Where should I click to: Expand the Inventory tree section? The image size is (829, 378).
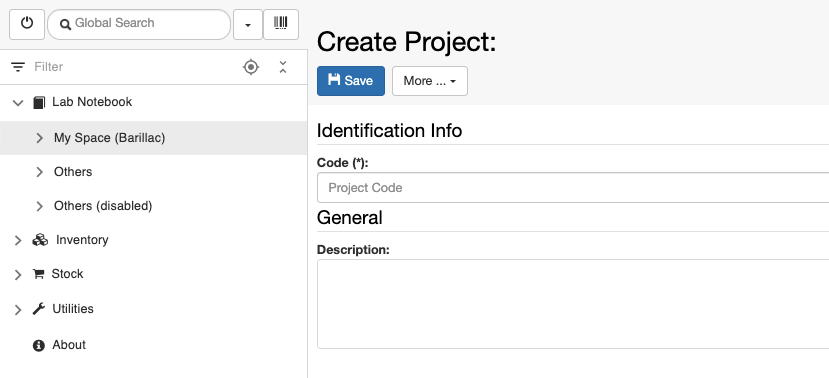(18, 241)
